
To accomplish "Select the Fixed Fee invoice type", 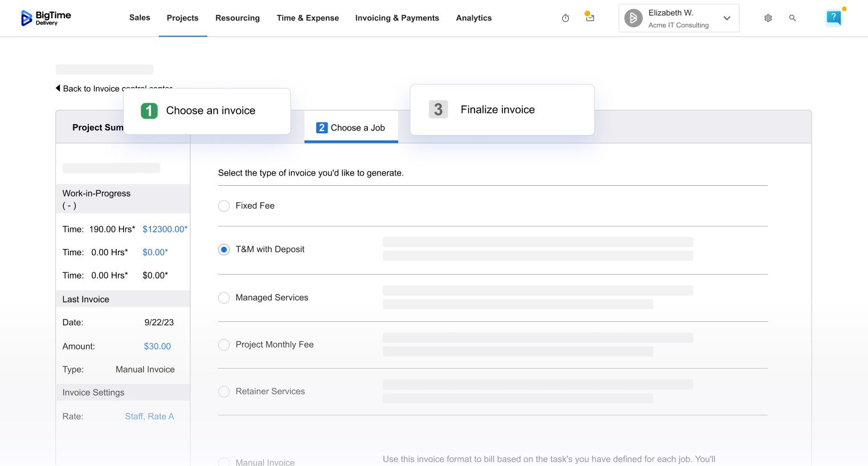I will point(224,206).
